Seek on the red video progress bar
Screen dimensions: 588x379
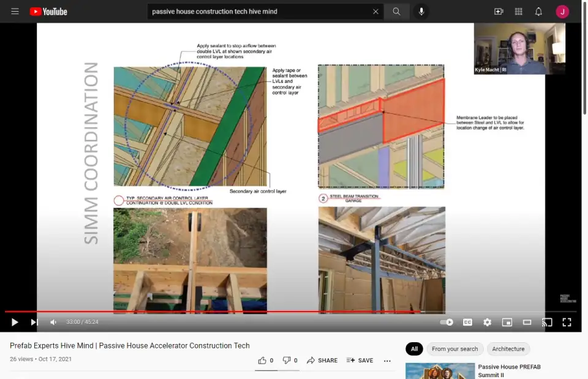coord(245,312)
